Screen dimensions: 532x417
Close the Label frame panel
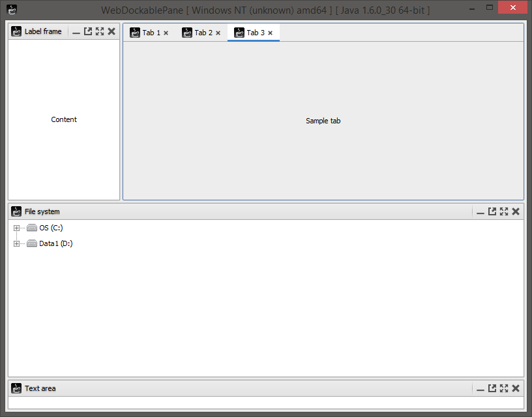click(111, 31)
